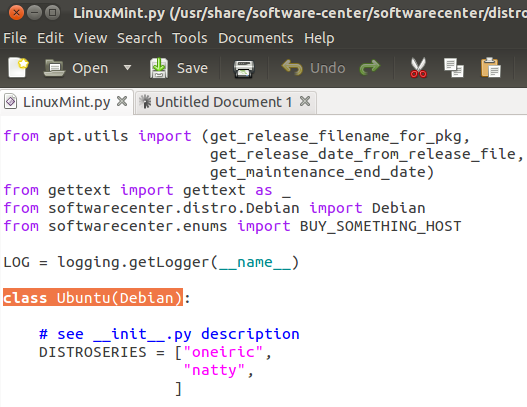Click on 'softwarecenter.distro.Debian' module name

pos(174,208)
